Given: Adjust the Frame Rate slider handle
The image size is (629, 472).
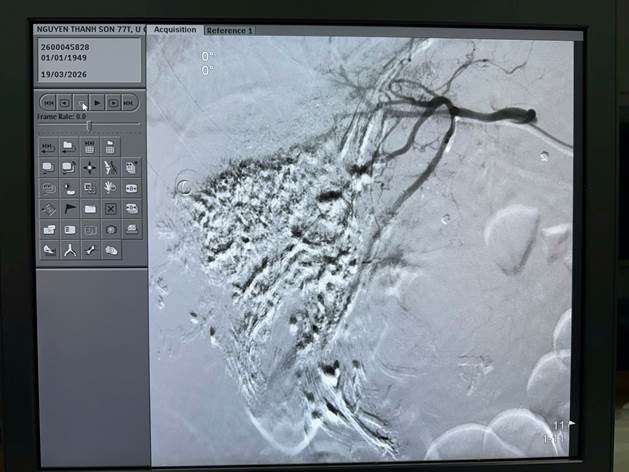Looking at the screenshot, I should [89, 125].
